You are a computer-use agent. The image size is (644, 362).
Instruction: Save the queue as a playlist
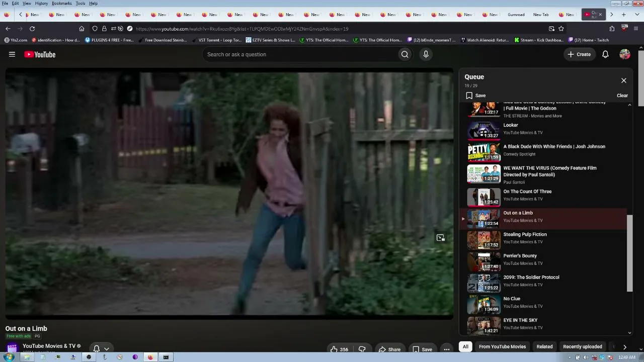[x=475, y=96]
